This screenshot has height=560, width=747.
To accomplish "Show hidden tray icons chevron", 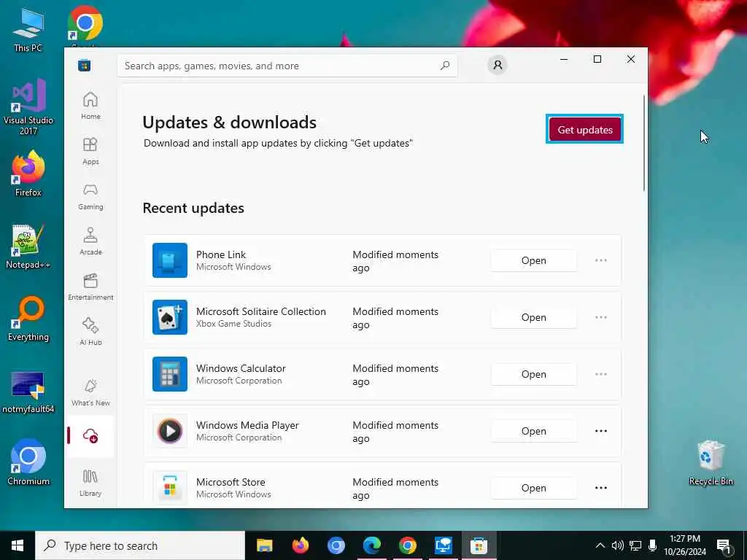I will point(600,545).
